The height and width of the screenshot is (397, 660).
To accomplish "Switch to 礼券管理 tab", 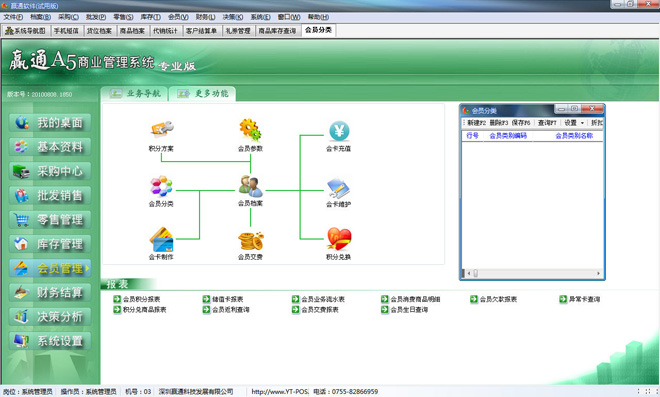I will point(238,31).
